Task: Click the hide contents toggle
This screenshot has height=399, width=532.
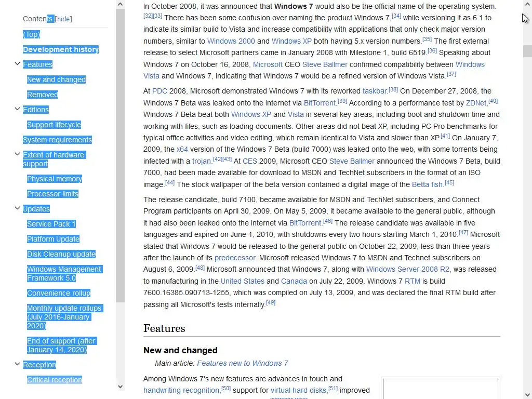Action: (63, 19)
